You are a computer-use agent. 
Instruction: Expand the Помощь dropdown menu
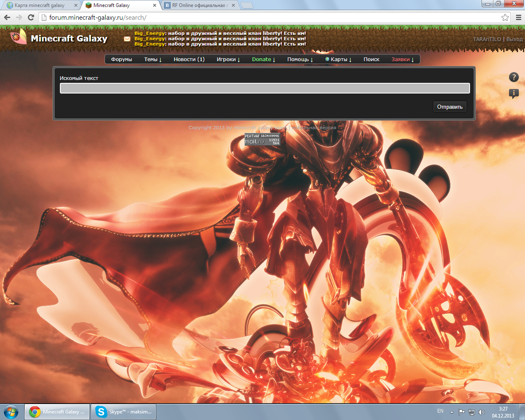(300, 59)
